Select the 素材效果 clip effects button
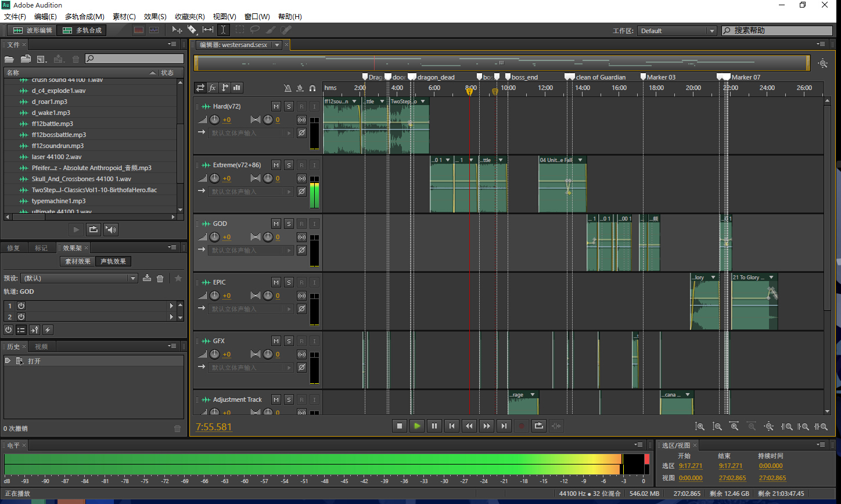The height and width of the screenshot is (504, 841). coord(78,261)
